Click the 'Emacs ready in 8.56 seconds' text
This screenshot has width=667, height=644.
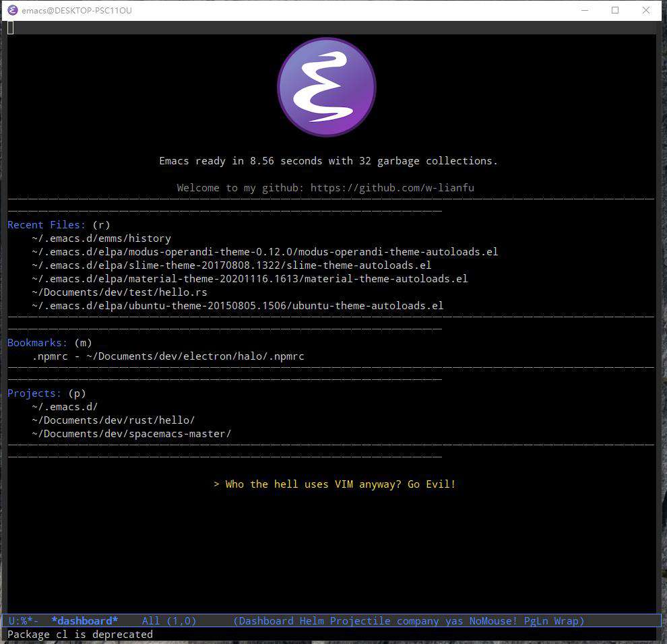[x=328, y=161]
